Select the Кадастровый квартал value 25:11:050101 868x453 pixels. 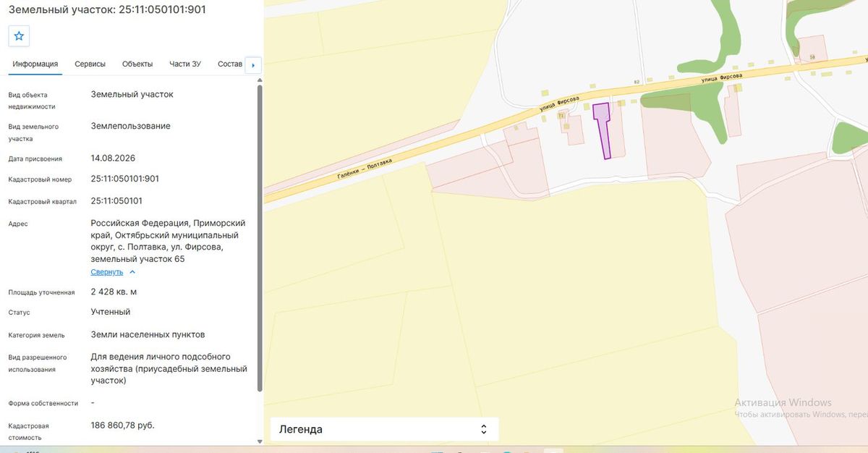click(x=116, y=201)
